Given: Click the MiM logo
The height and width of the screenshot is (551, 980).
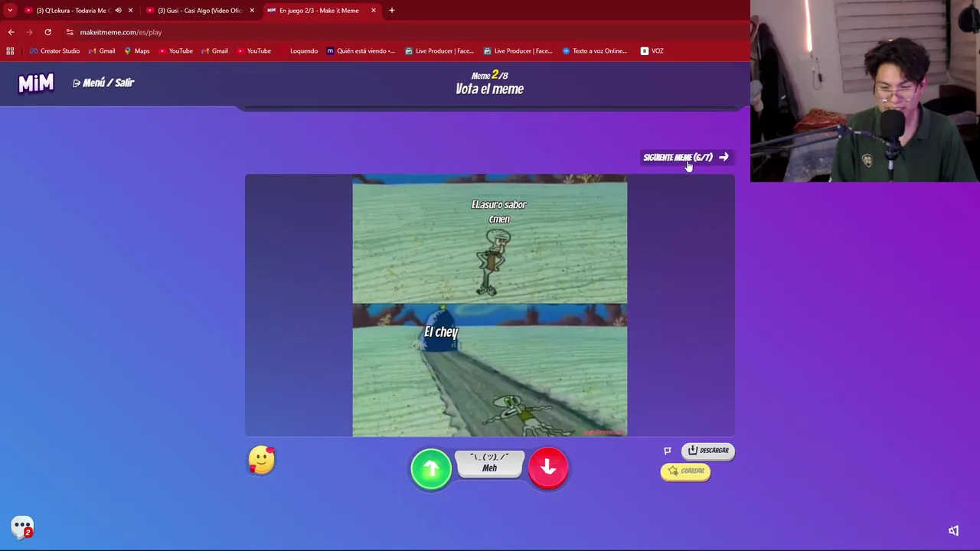Looking at the screenshot, I should coord(36,83).
